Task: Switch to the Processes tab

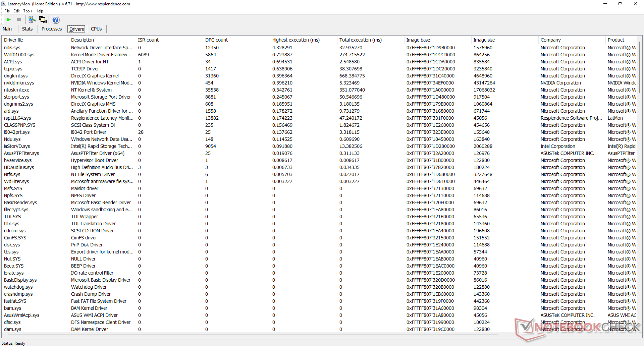Action: pos(52,29)
